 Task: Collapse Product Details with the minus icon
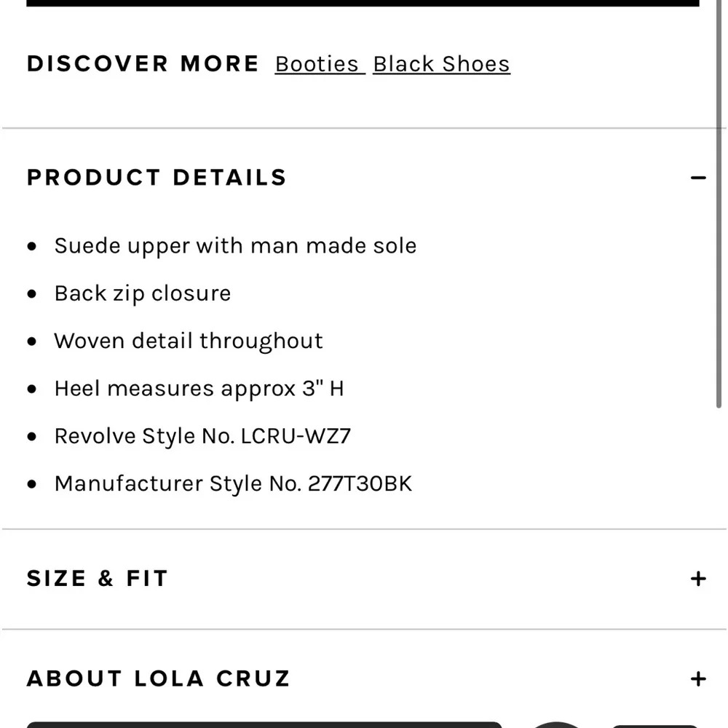tap(698, 178)
